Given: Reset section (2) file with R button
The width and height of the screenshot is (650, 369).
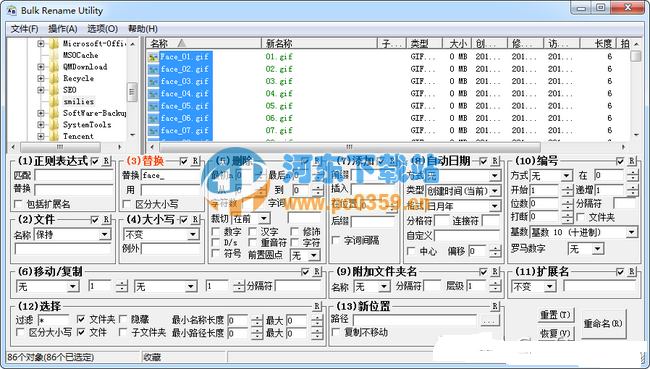Looking at the screenshot, I should click(106, 219).
